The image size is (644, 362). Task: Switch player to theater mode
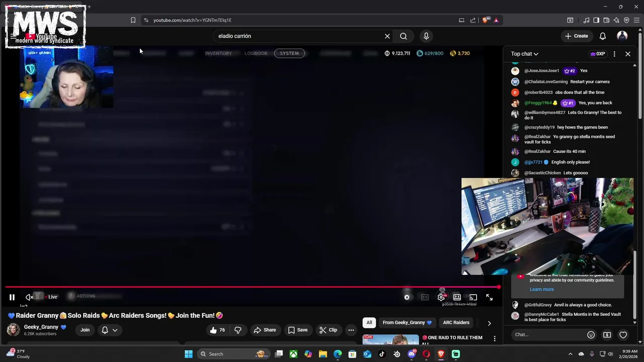tap(457, 297)
